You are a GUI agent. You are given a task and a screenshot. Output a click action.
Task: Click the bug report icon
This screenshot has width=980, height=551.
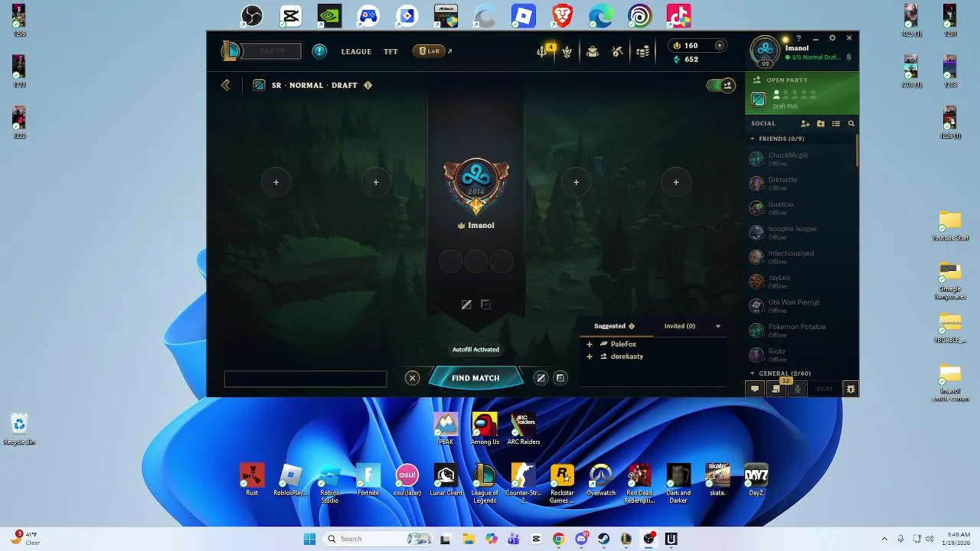click(x=850, y=389)
